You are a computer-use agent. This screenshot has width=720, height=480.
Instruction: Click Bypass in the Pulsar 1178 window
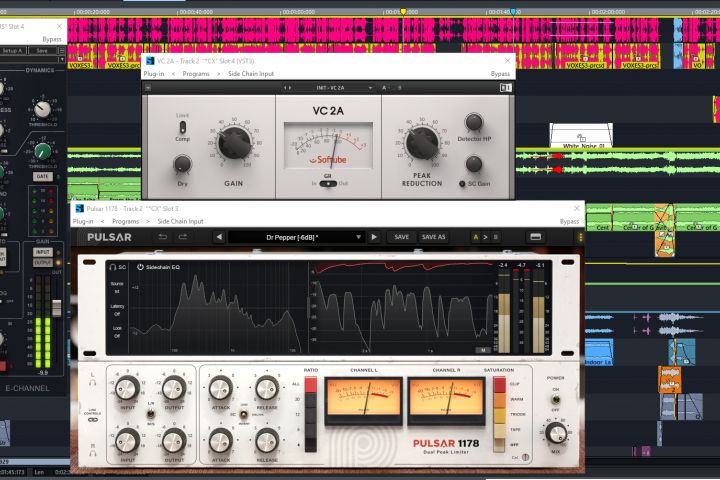(x=569, y=221)
